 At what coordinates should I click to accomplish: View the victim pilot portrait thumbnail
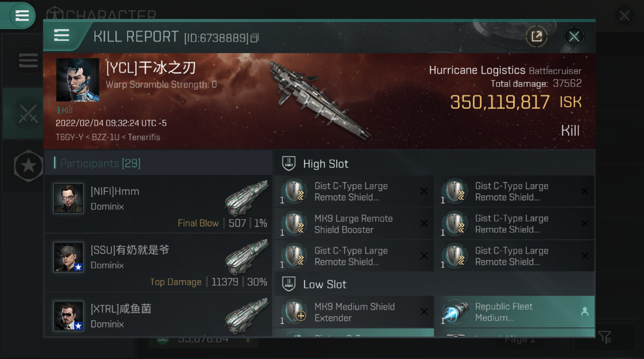tap(78, 80)
